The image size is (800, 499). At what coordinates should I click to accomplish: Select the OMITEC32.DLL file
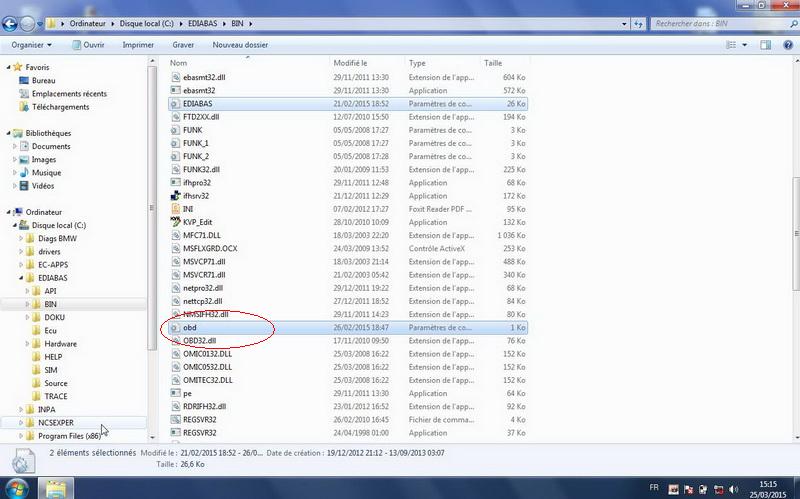click(x=208, y=380)
